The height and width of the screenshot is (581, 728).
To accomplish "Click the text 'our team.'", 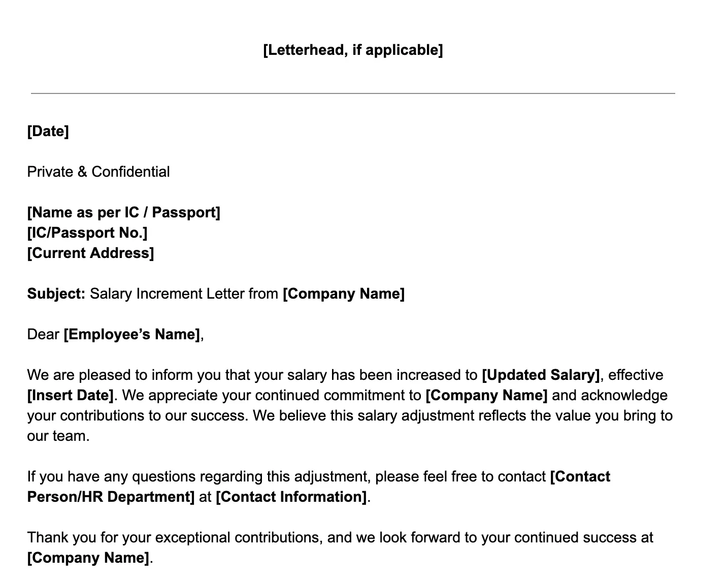I will [58, 436].
